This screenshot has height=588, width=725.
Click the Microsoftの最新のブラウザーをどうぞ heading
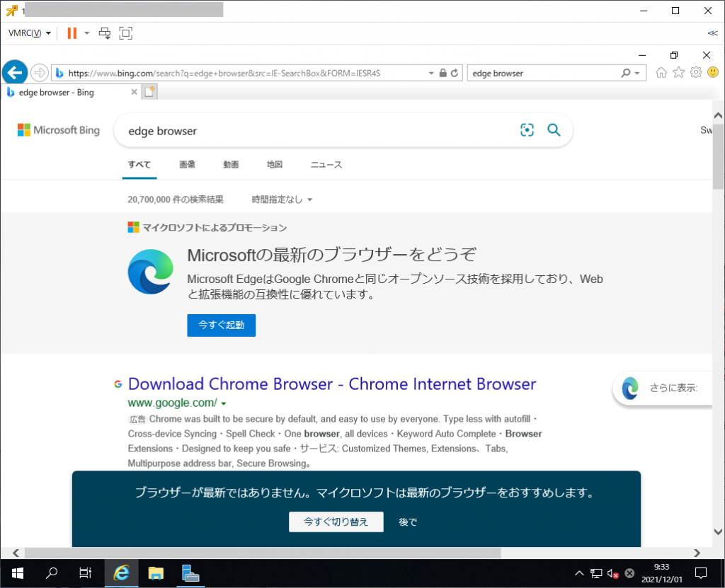pos(331,254)
